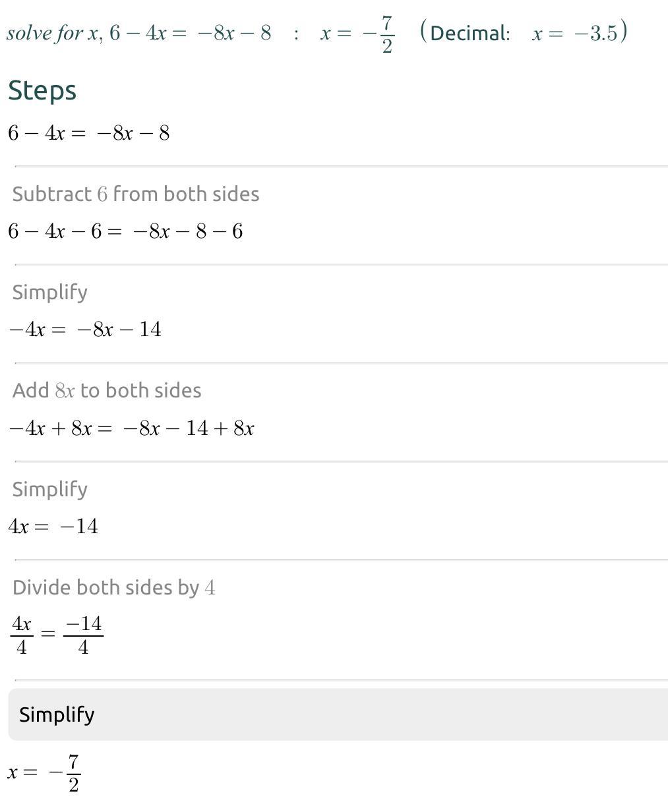Select the equation 4x = −14

pos(53,527)
